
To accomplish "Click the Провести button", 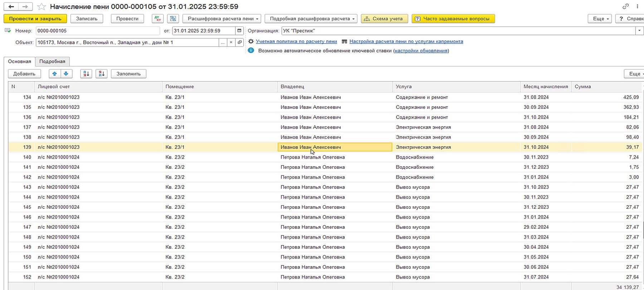I will point(127,19).
